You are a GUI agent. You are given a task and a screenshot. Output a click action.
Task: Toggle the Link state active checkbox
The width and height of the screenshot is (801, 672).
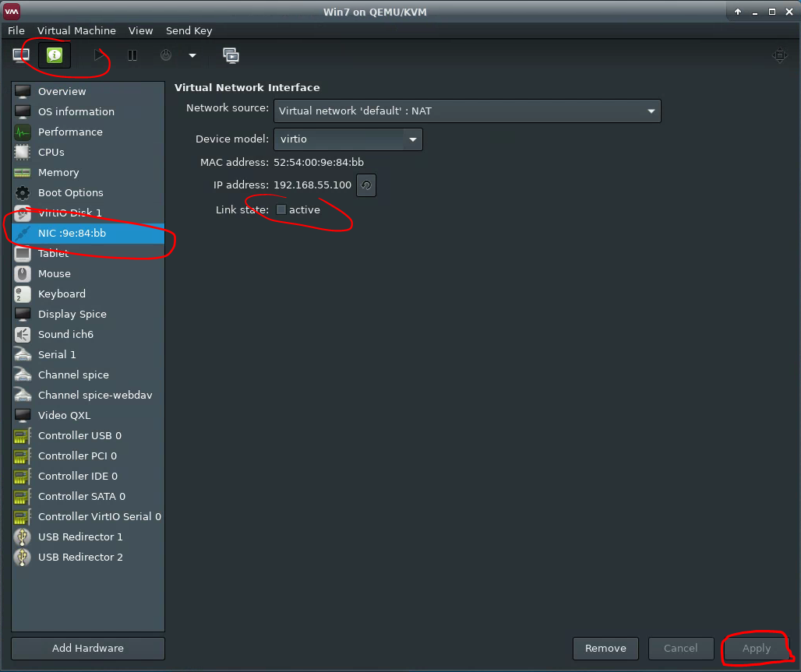click(x=281, y=210)
